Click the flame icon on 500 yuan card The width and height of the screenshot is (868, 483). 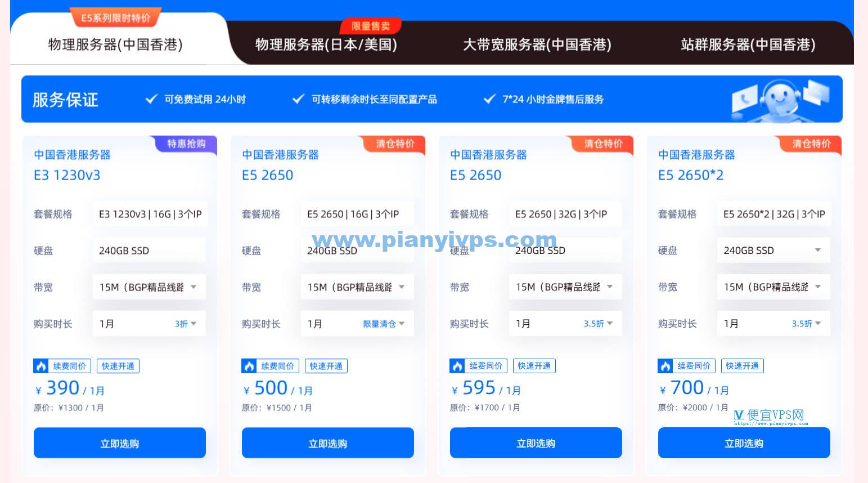249,366
